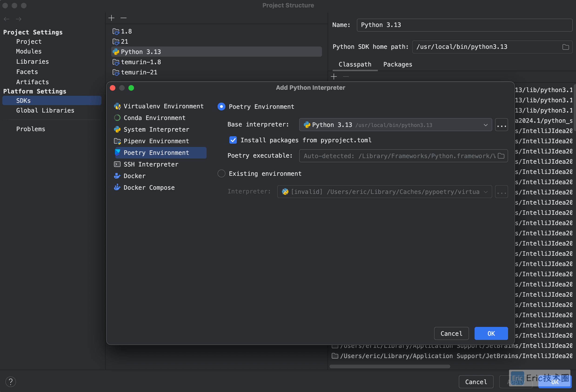Click the browse button beside Base interpreter

[501, 125]
